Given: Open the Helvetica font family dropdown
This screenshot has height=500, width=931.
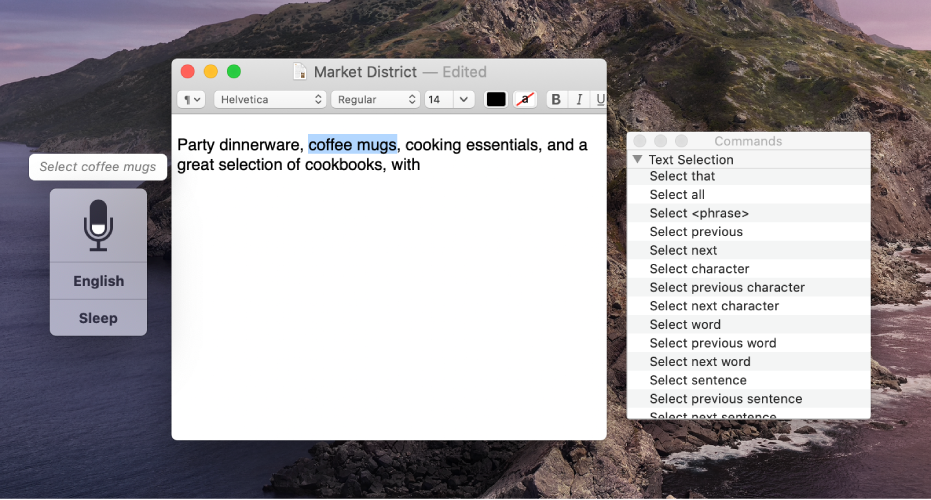Looking at the screenshot, I should (x=270, y=99).
